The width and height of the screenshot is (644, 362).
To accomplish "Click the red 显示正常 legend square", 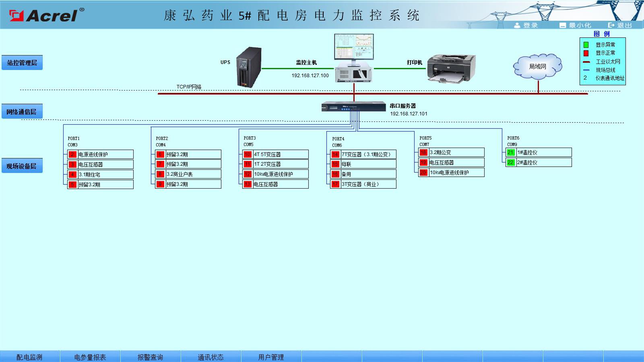I will click(x=586, y=53).
